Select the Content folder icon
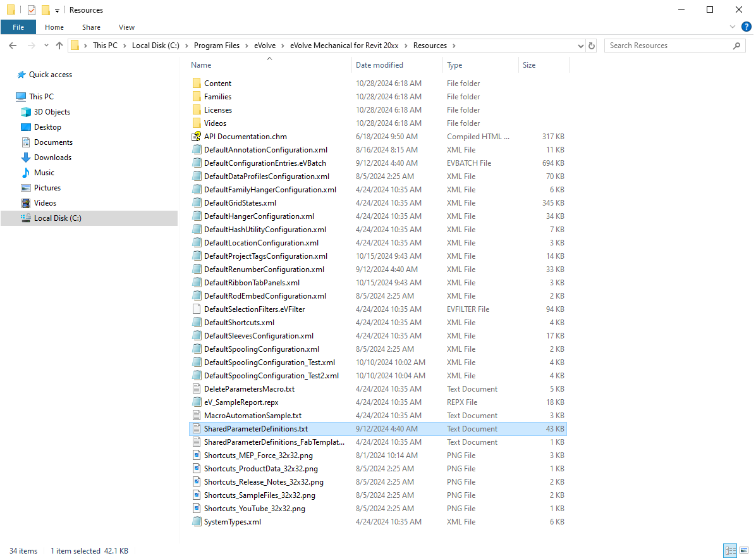The width and height of the screenshot is (756, 558). click(x=196, y=83)
